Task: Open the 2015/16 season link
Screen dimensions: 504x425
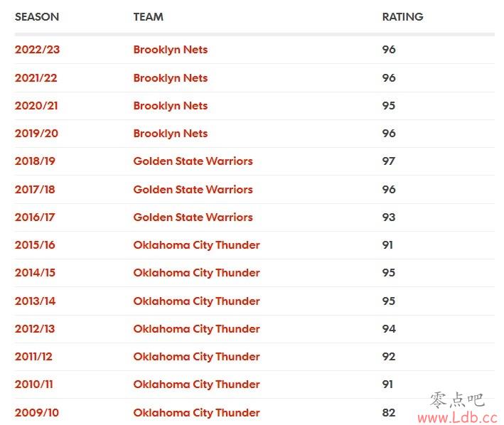Action: pyautogui.click(x=35, y=244)
